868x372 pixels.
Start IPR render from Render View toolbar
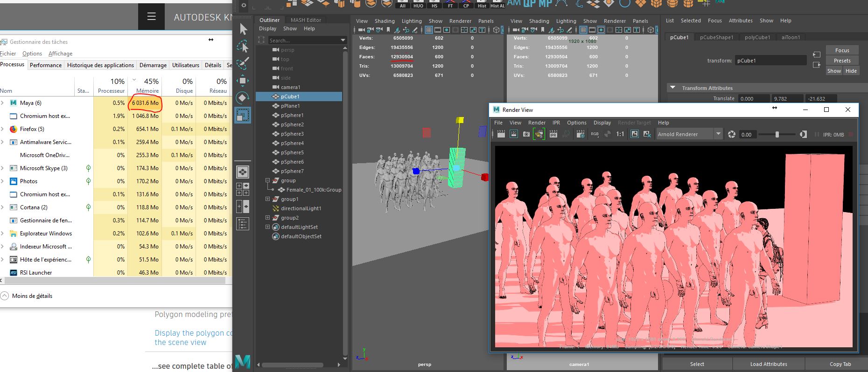tap(553, 134)
